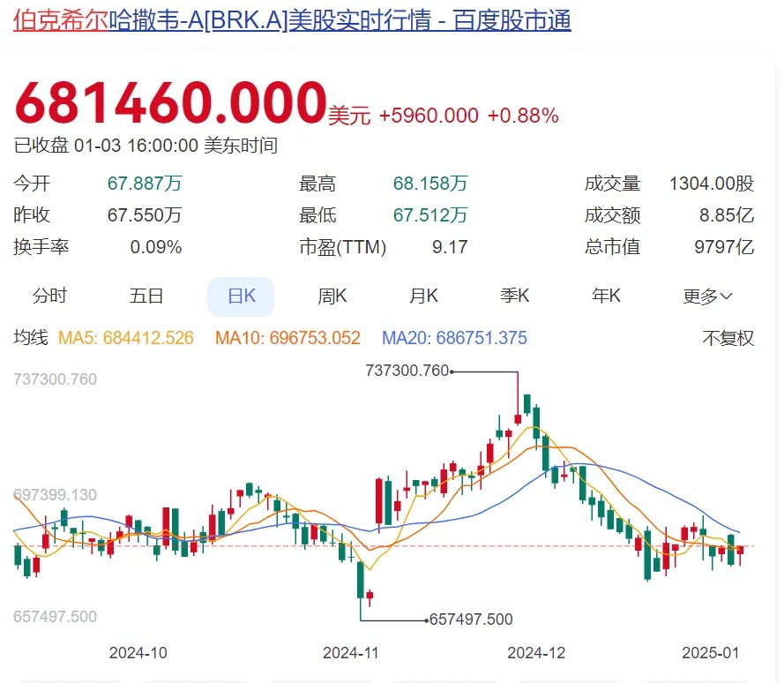
Task: Click the chart low marker 657497.500
Action: click(471, 619)
